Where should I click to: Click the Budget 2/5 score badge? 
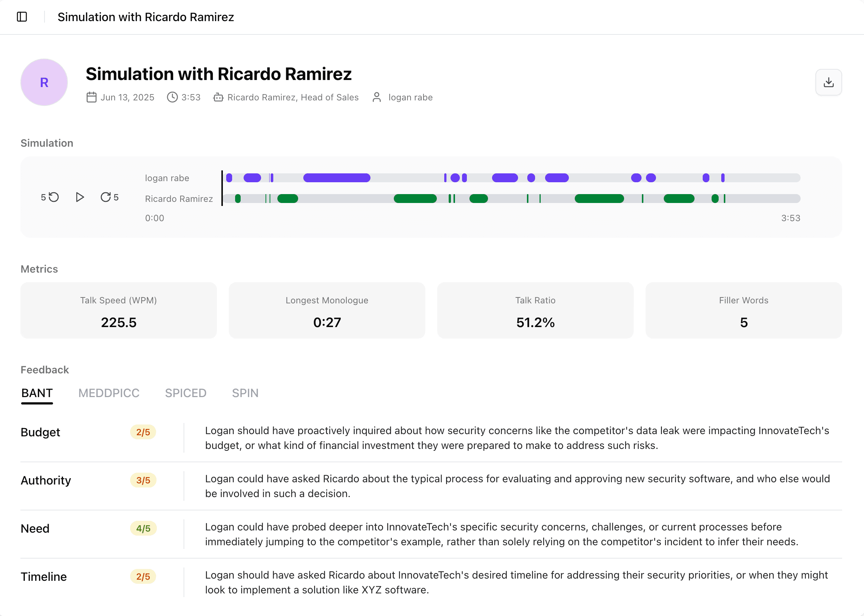click(143, 432)
